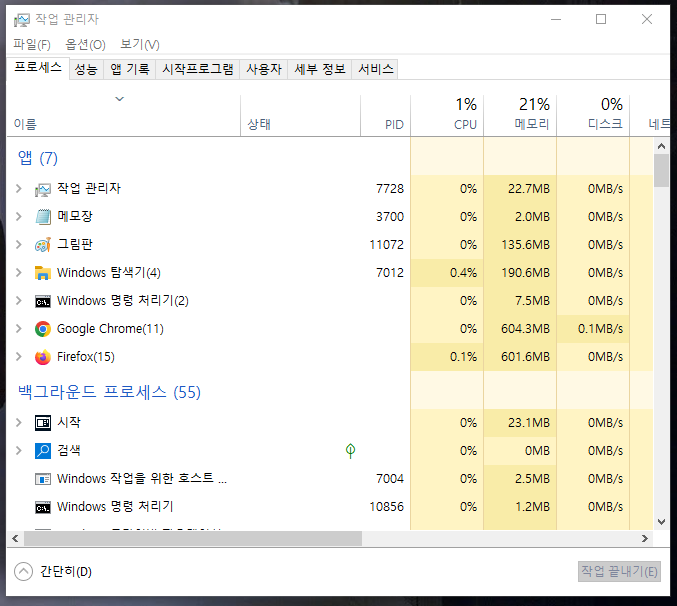Select the 시작 process icon
677x606 pixels.
43,423
